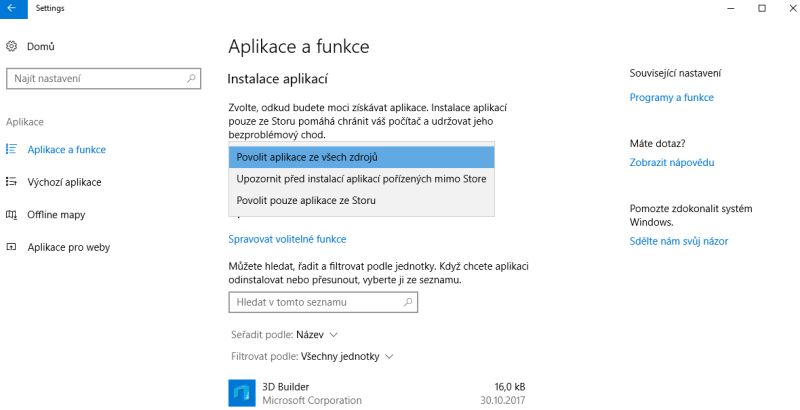800x410 pixels.
Task: Choose Upozornit před instalací aplikací option
Action: (361, 179)
